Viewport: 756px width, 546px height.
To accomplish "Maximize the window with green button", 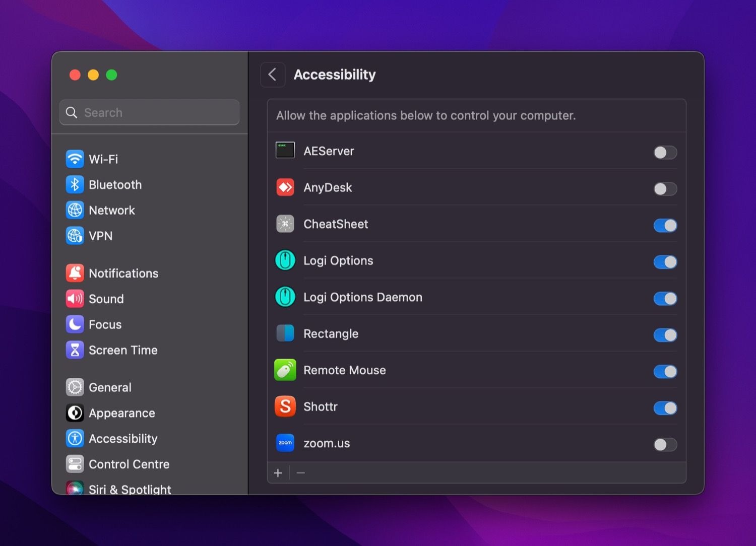I will click(x=111, y=75).
